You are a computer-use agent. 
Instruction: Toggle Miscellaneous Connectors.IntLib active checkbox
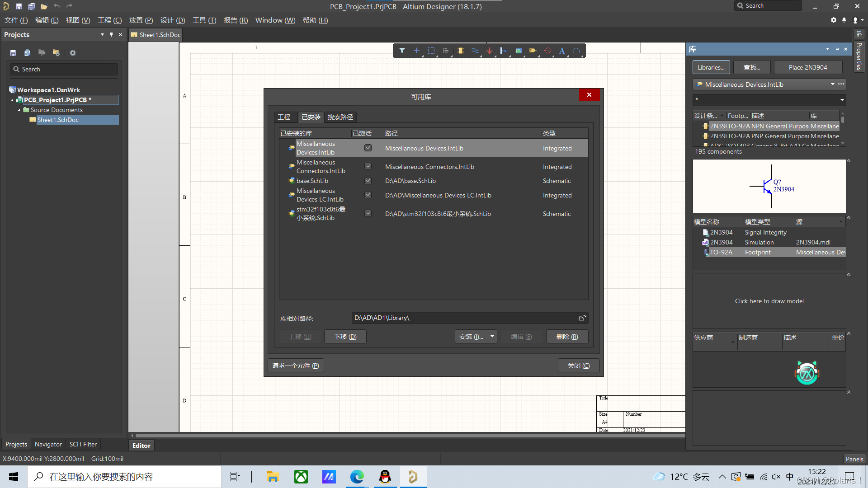368,166
